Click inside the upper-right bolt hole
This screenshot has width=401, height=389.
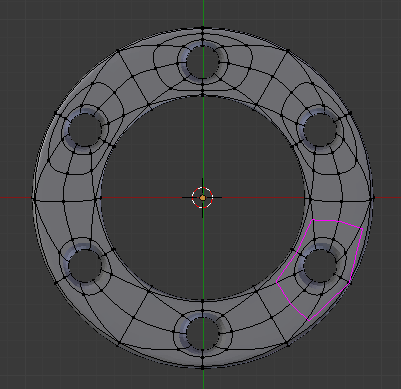(x=320, y=129)
